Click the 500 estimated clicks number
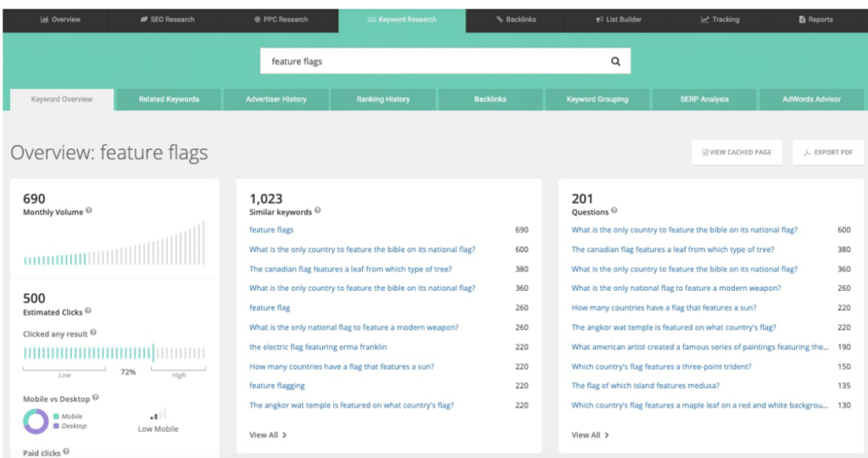Screen dimensions: 868x458 [34, 299]
